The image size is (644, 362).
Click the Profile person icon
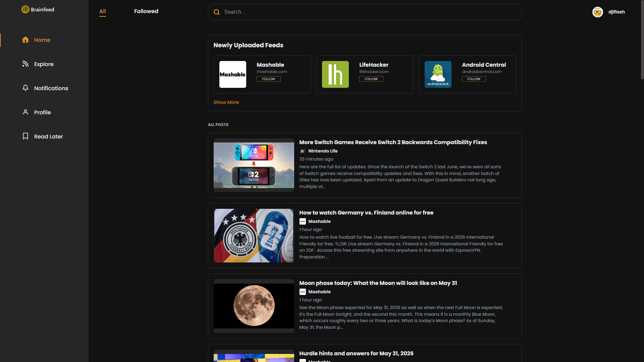click(25, 112)
